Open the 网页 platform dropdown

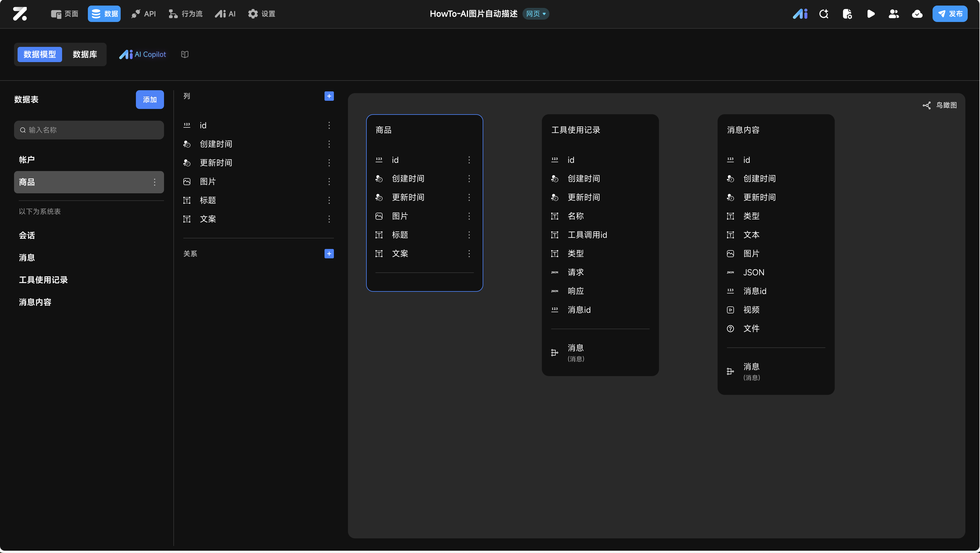click(536, 14)
